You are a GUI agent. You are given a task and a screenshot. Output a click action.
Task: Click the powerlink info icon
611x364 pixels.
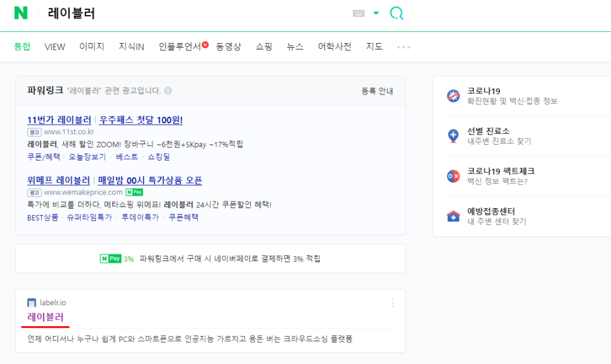tap(168, 91)
